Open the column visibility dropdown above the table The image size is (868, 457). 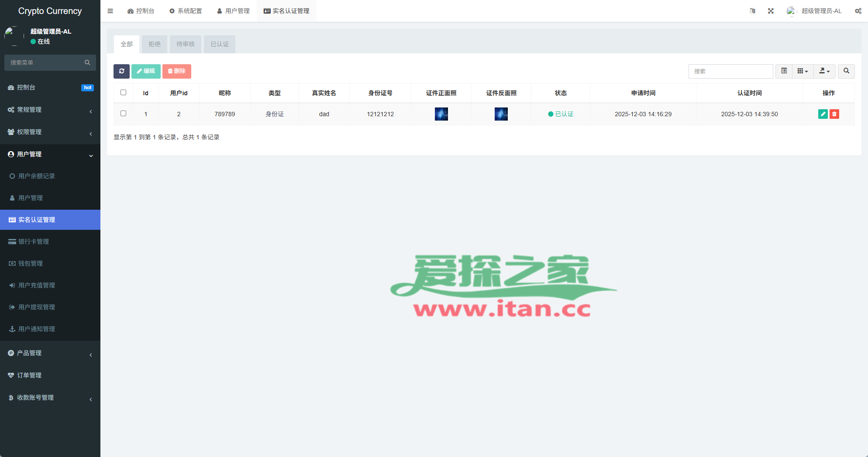point(803,71)
